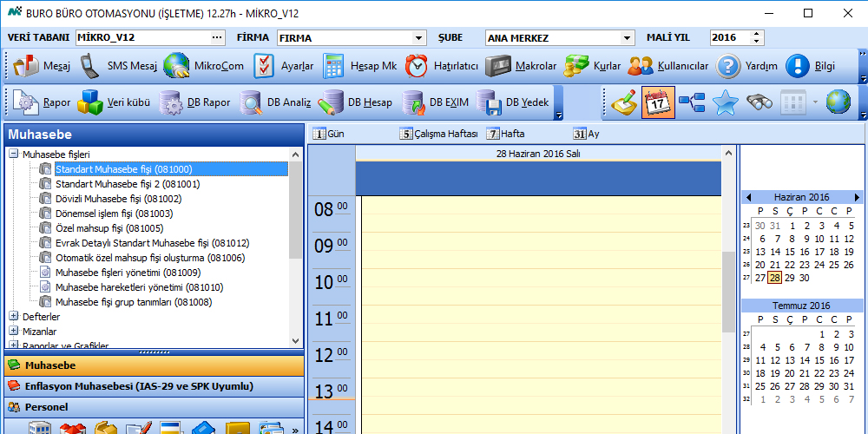
Task: Open Kurlar exchange rates
Action: [x=592, y=67]
